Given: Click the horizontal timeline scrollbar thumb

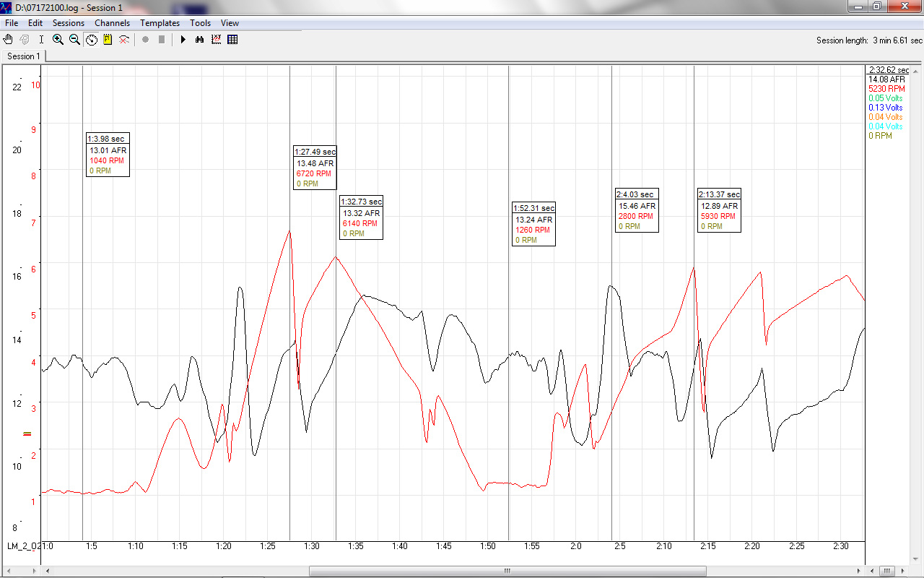Looking at the screenshot, I should (507, 571).
